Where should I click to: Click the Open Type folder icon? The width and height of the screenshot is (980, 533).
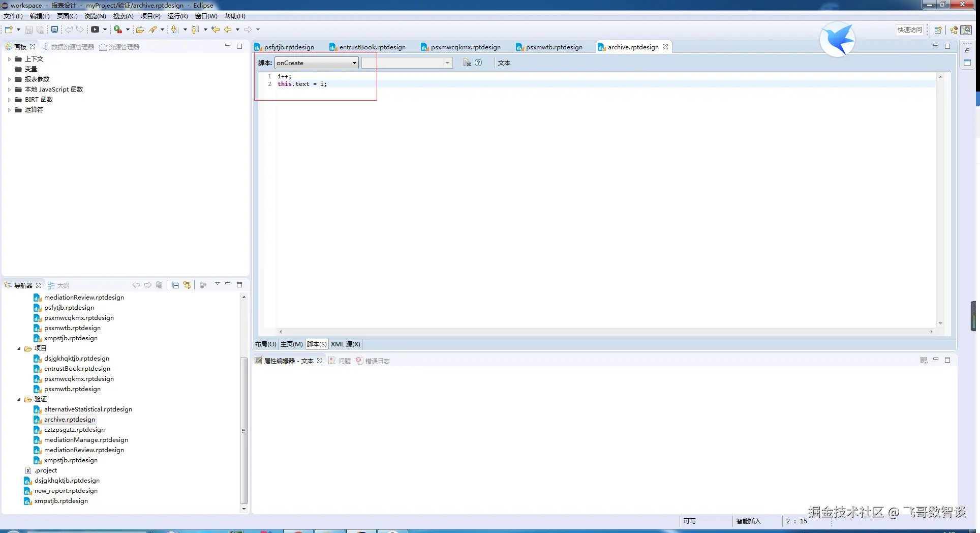(x=140, y=29)
